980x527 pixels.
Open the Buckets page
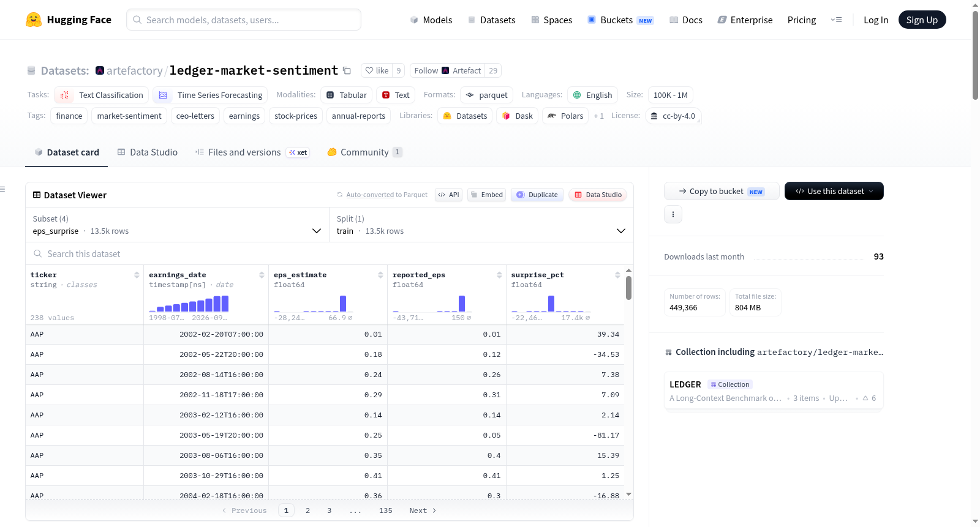click(620, 20)
